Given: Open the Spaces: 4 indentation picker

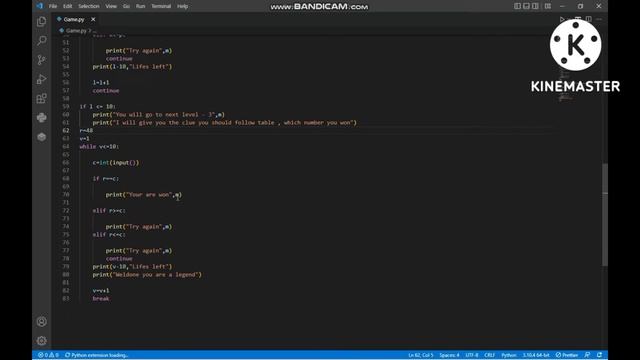Looking at the screenshot, I should tap(449, 355).
